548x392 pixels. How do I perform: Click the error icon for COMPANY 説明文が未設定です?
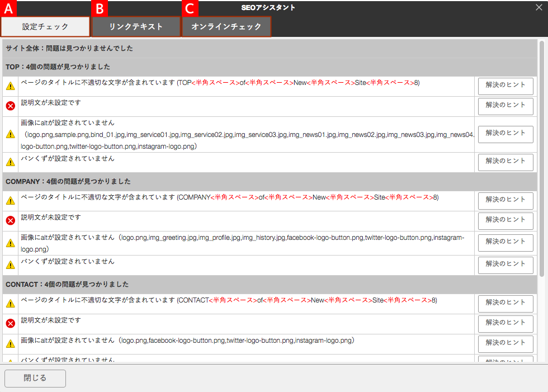(x=11, y=220)
